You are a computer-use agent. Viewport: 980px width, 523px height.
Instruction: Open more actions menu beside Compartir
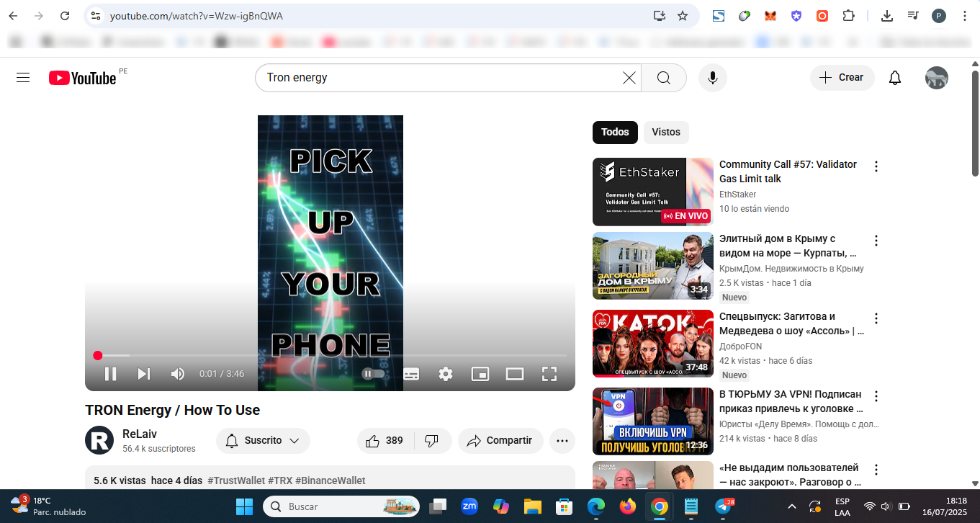coord(562,441)
